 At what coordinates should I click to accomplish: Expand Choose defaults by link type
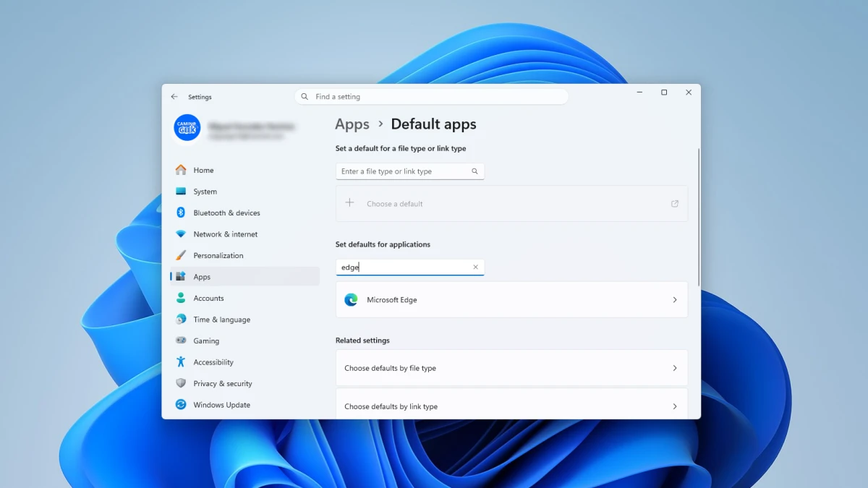tap(511, 404)
